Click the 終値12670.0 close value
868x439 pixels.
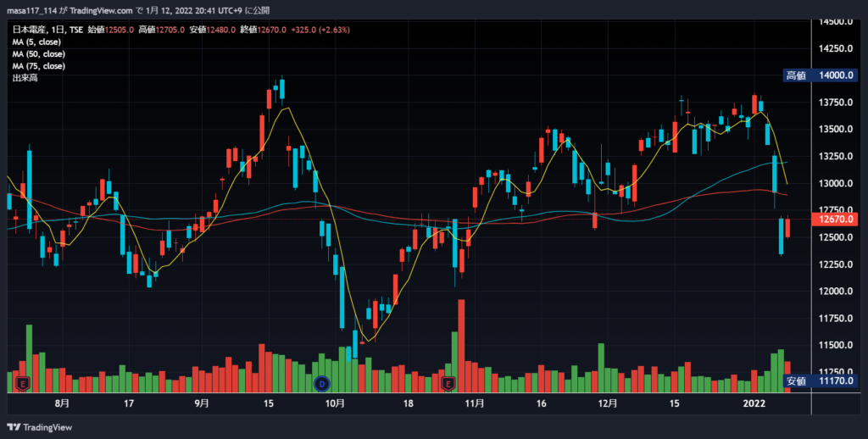point(263,30)
